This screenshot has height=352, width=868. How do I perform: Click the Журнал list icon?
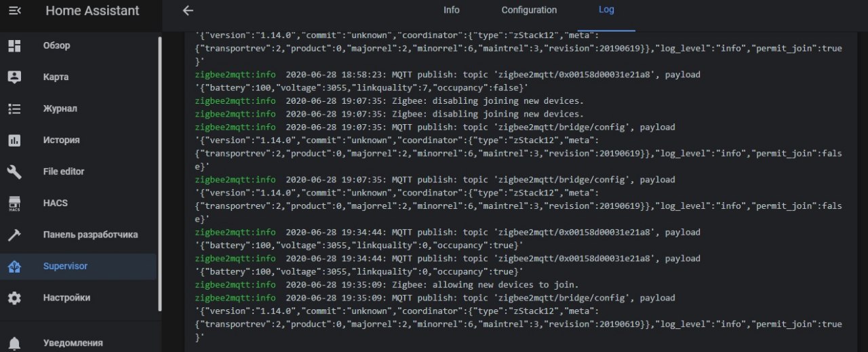click(15, 109)
